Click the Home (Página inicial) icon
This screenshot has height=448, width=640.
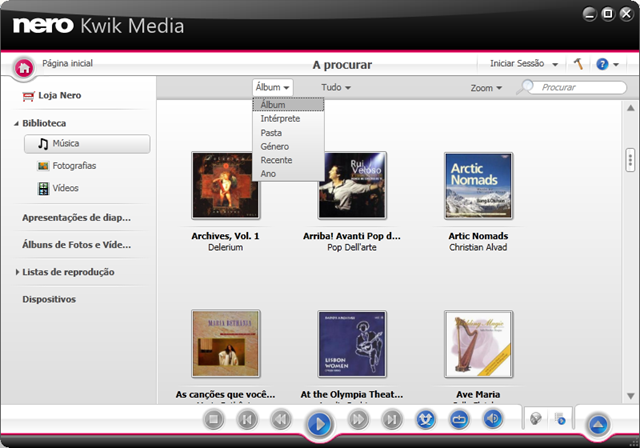(24, 68)
